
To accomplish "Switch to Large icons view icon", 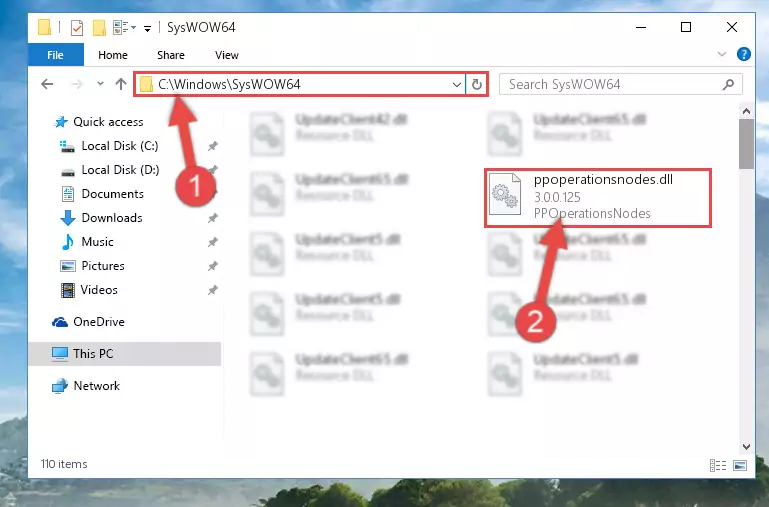I will pos(740,465).
